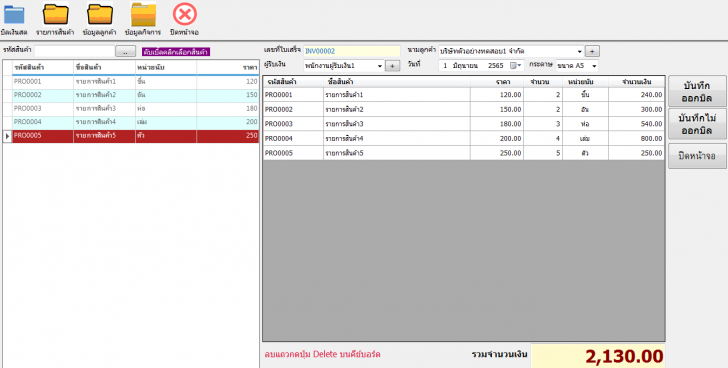This screenshot has width=728, height=368.
Task: Click quantity cell of invoice row PRO0003
Action: point(543,124)
